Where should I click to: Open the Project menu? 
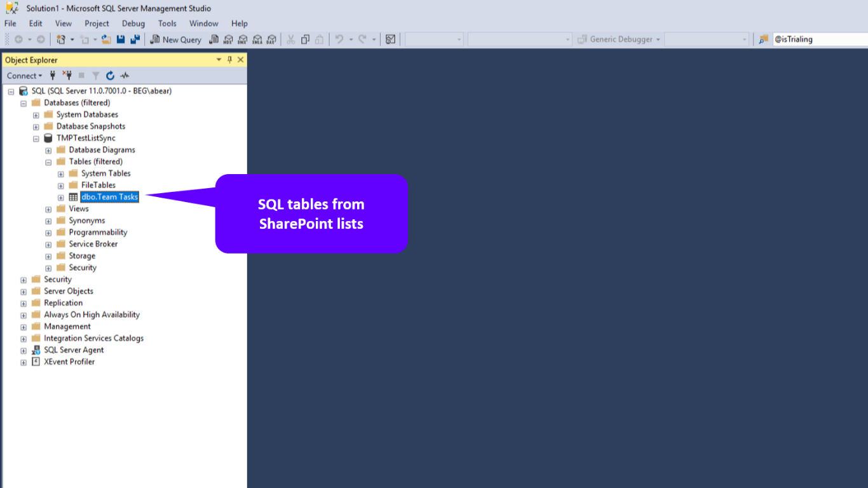tap(97, 24)
